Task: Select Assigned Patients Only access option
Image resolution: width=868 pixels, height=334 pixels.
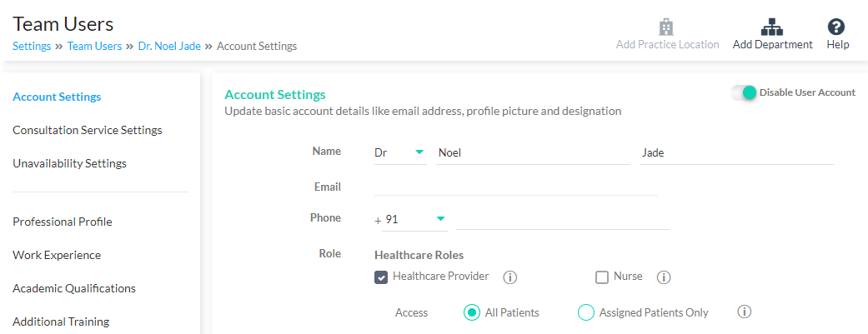Action: click(x=585, y=312)
